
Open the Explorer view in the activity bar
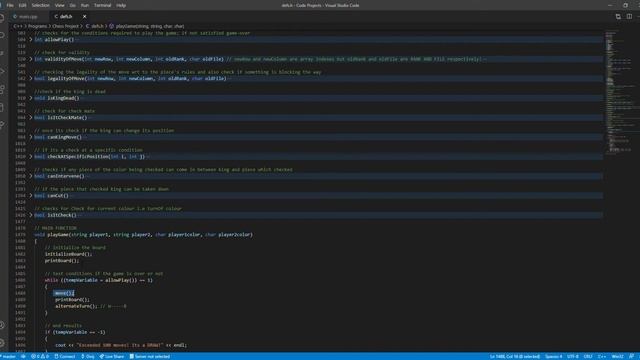click(2, 18)
